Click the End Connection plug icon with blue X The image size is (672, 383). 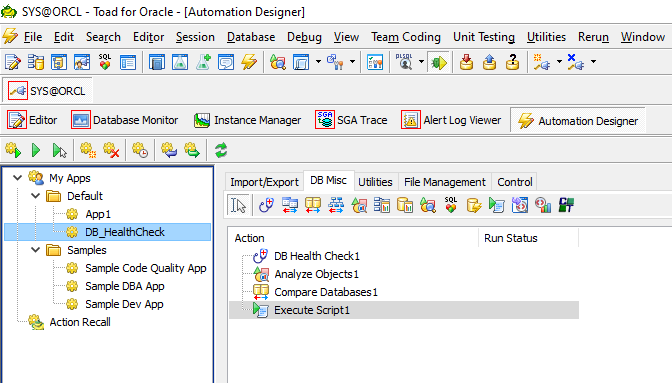click(576, 62)
